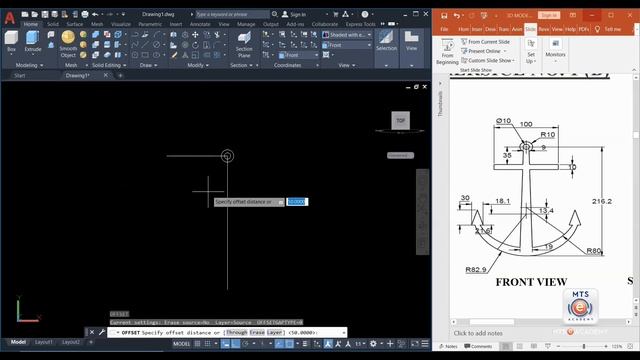Expand the Modify panel dropdown

pos(198,65)
